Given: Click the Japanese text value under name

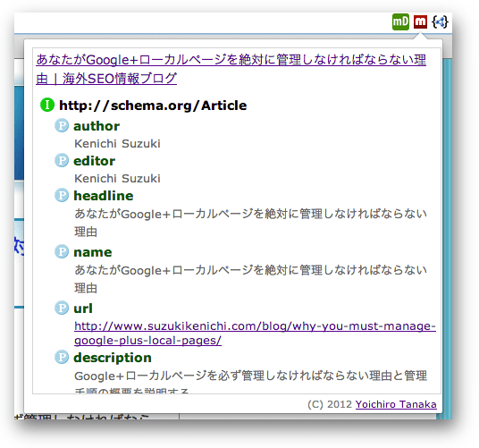Looking at the screenshot, I should pyautogui.click(x=250, y=279).
